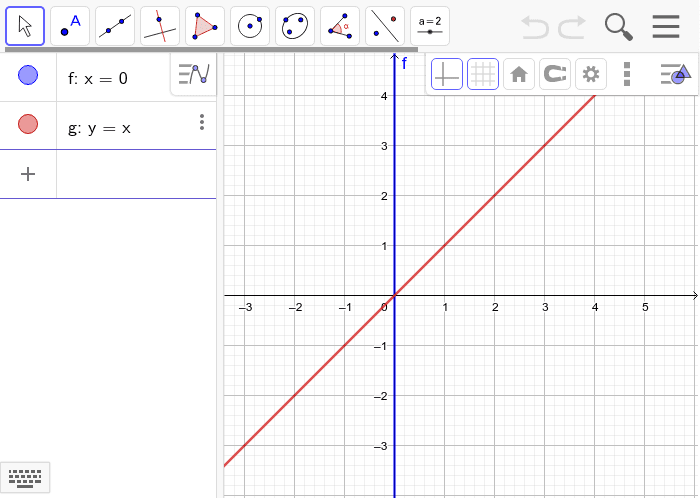Select the Point tool
This screenshot has width=700, height=500.
pyautogui.click(x=70, y=26)
